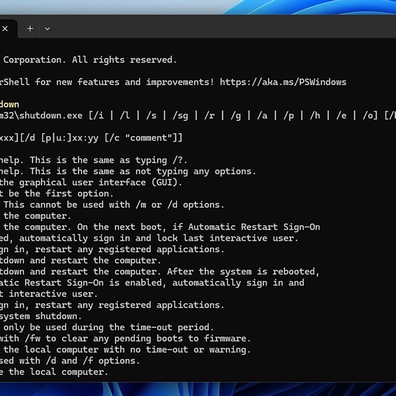This screenshot has height=396, width=396.
Task: Click the 'system shutdown.' line
Action: coord(41,316)
